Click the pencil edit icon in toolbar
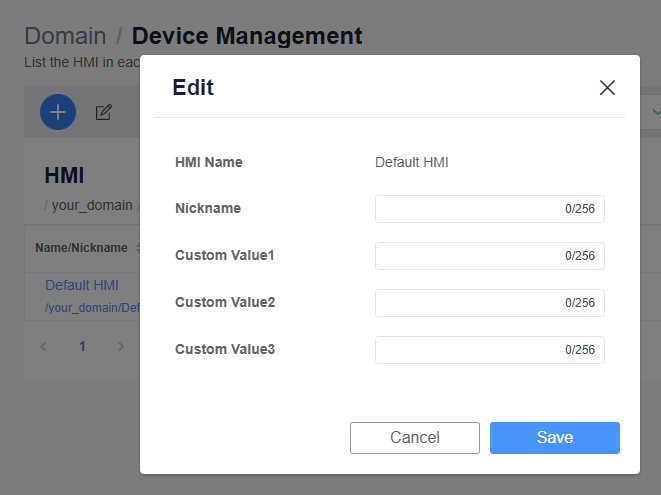Viewport: 661px width, 495px height. (x=103, y=112)
